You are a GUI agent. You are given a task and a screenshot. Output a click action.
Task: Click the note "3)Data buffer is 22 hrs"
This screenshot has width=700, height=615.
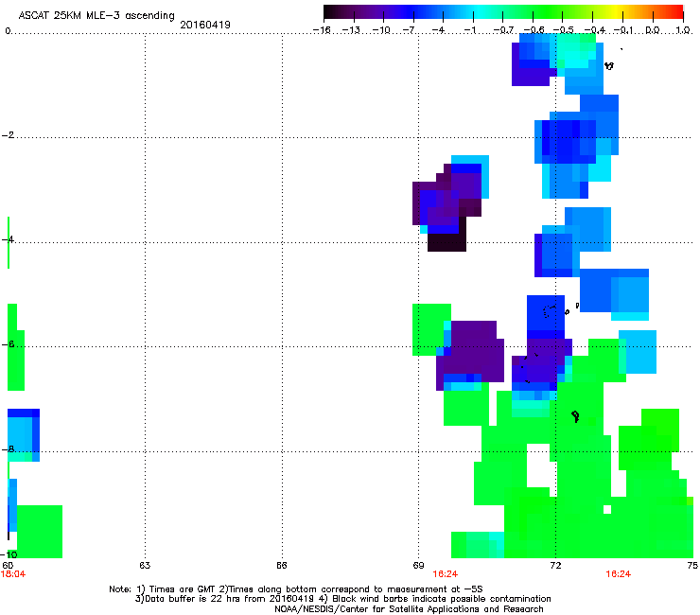[342, 599]
